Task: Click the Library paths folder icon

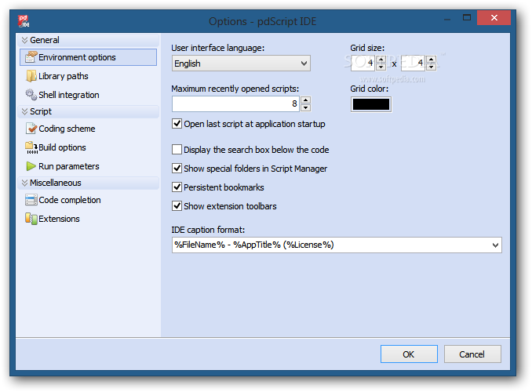Action: pos(31,76)
